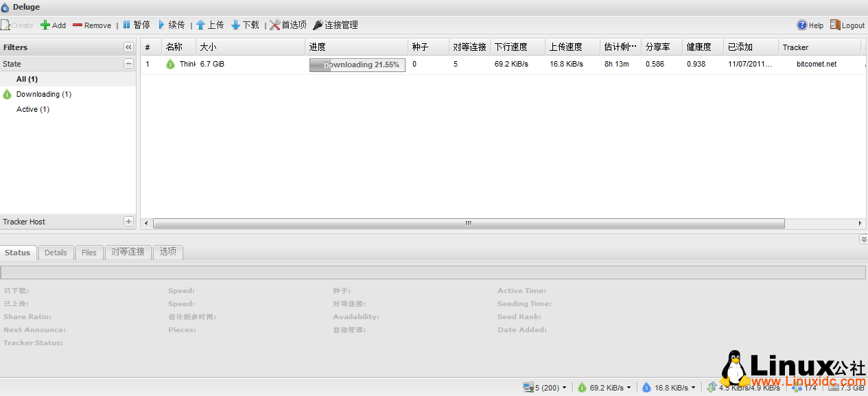Open the download speed limit dropdown
The image size is (868, 396).
pos(628,387)
